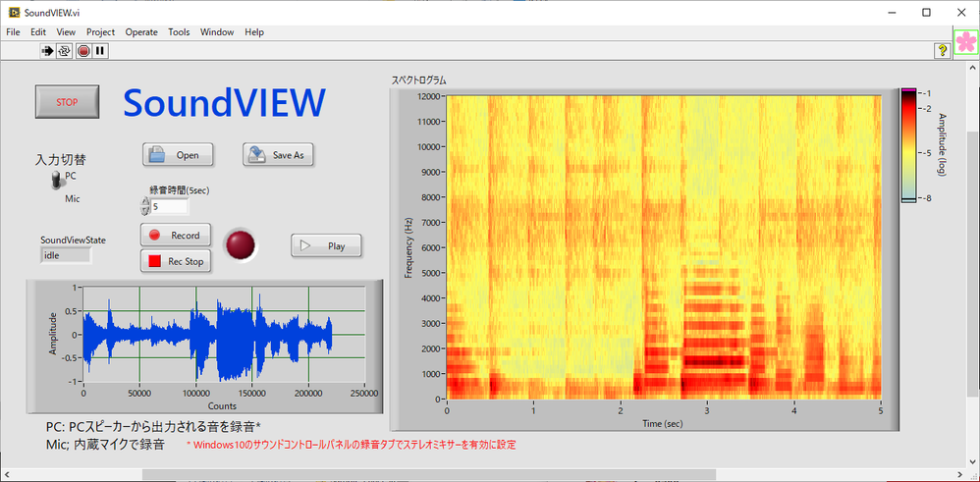980x482 pixels.
Task: Open the File menu
Action: (x=13, y=31)
